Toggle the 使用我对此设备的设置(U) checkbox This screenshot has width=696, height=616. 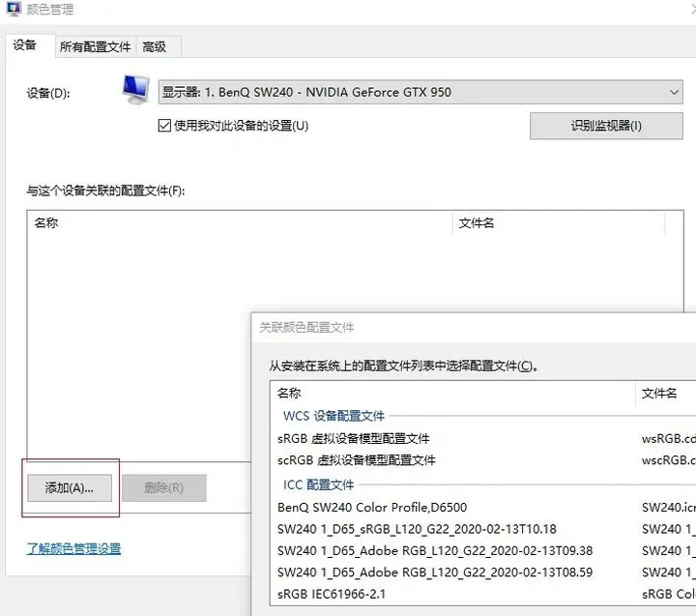[x=164, y=126]
